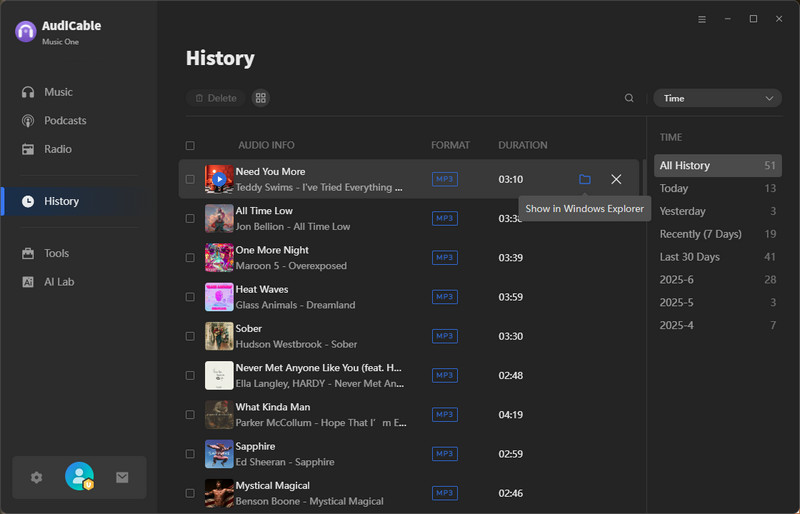Viewport: 800px width, 514px height.
Task: Click AUDIO INFO column header
Action: (x=266, y=145)
